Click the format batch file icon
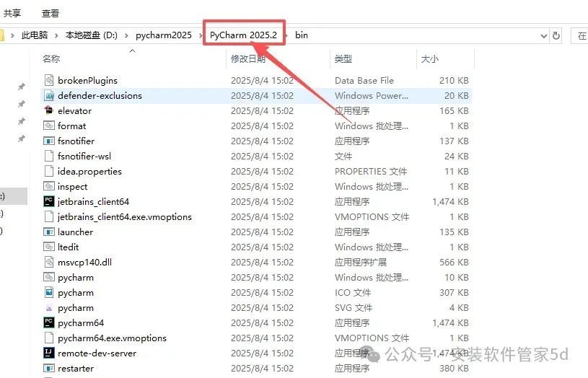588x378 pixels. click(x=49, y=126)
